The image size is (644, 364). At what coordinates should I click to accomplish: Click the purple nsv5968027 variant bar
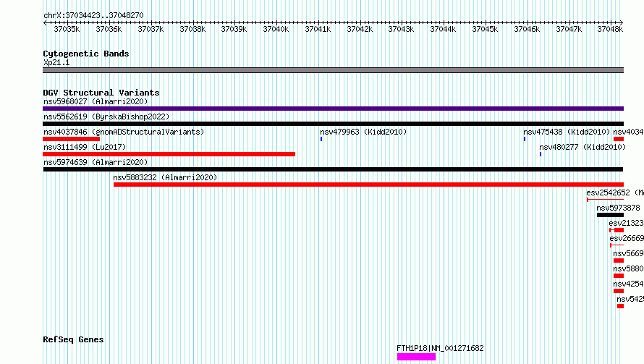click(x=333, y=109)
